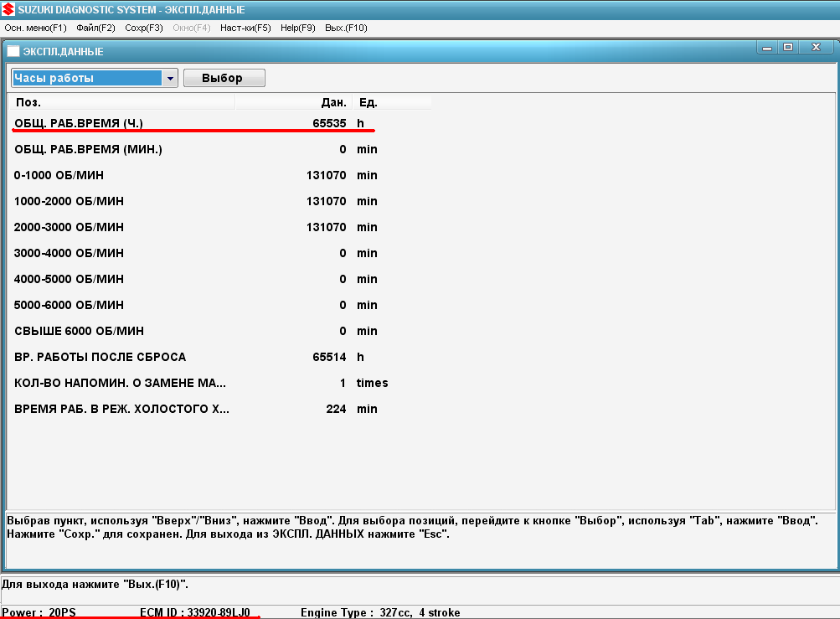840x619 pixels.
Task: Open the Сохр(F3) menu
Action: [143, 28]
